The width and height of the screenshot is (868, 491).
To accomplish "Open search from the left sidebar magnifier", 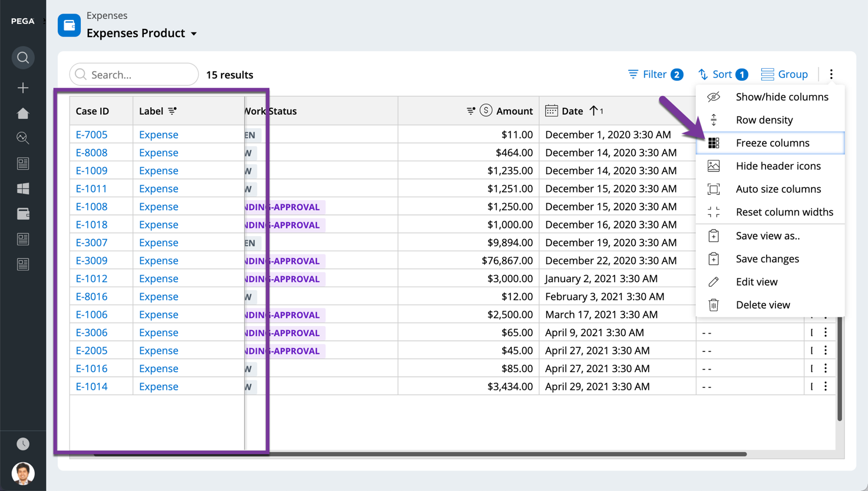I will [x=22, y=58].
